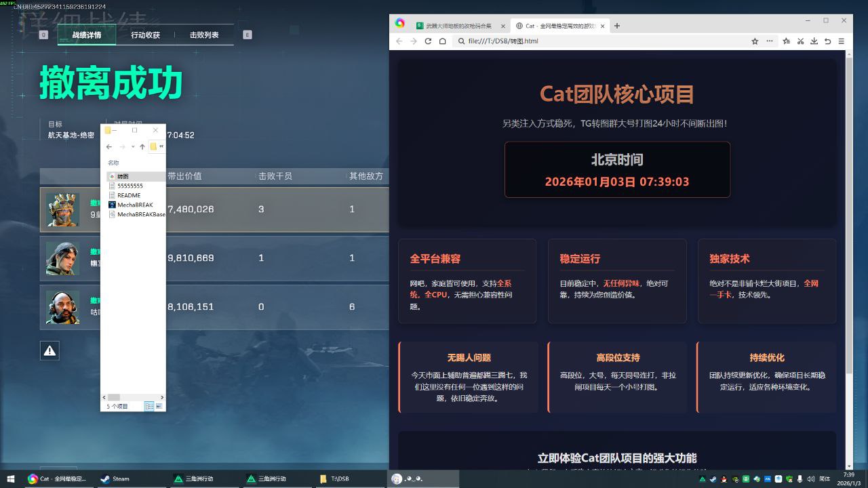Screen dimensions: 868x488
Task: Open the three-dot more options in address bar
Action: (770, 41)
